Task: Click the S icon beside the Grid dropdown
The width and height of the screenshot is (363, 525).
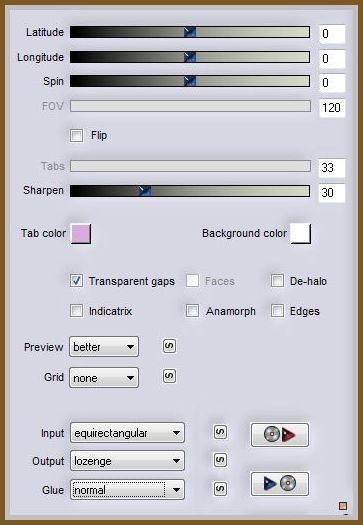Action: tap(169, 376)
